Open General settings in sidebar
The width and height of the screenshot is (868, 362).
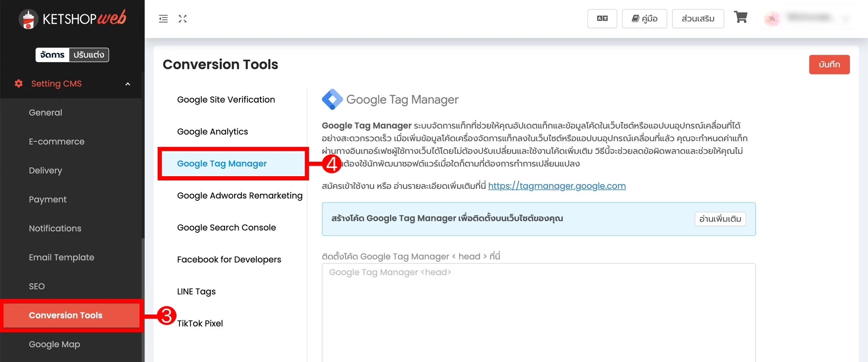coord(46,113)
